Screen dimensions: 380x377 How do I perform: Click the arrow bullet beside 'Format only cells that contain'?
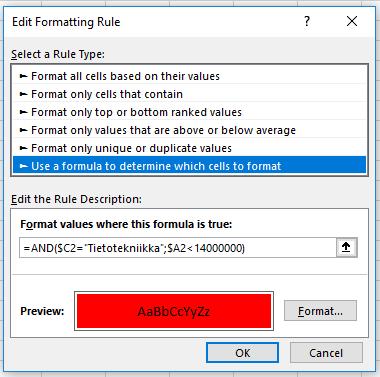tap(23, 94)
